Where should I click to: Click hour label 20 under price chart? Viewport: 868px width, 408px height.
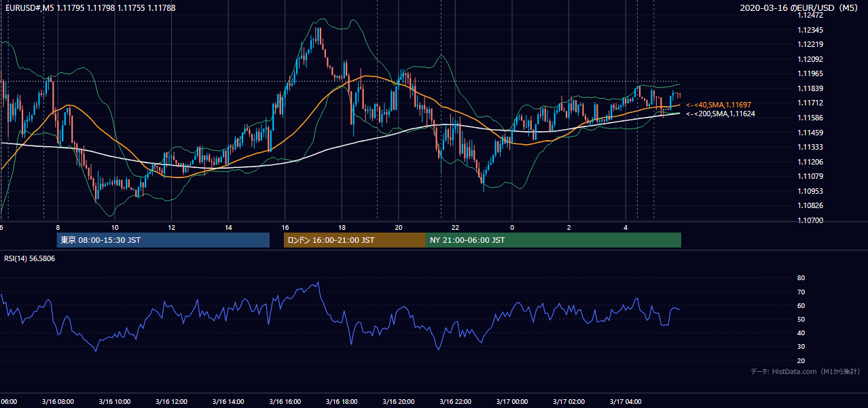coord(399,227)
